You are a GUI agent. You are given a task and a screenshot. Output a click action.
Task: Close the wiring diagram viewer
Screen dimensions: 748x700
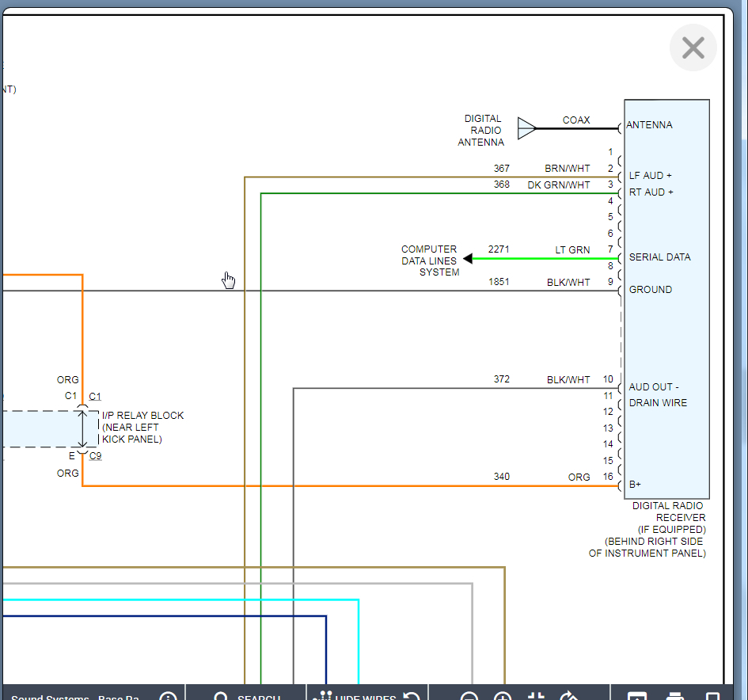(693, 48)
